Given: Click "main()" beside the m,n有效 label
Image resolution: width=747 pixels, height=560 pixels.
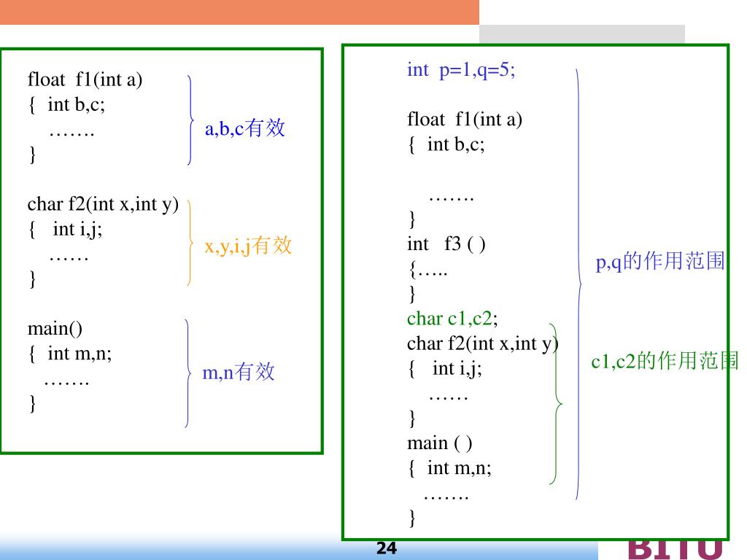Looking at the screenshot, I should pyautogui.click(x=55, y=329).
